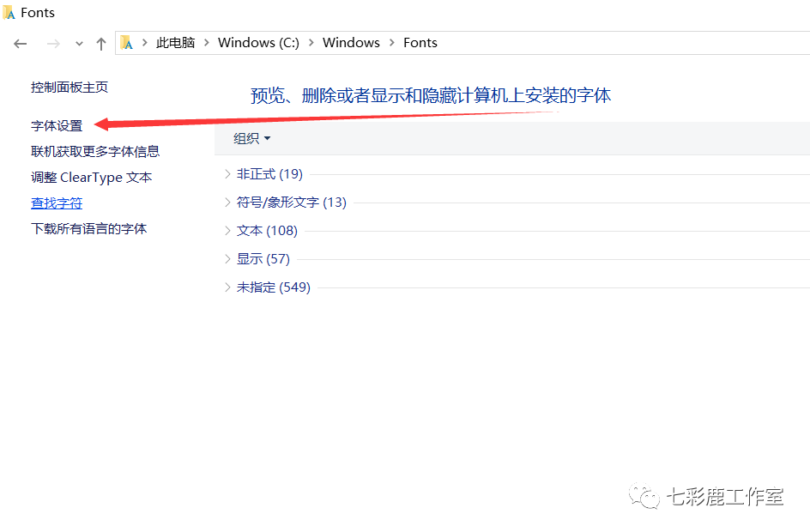Navigate to Windows folder breadcrumb
Viewport: 810px width, 532px height.
tap(351, 42)
